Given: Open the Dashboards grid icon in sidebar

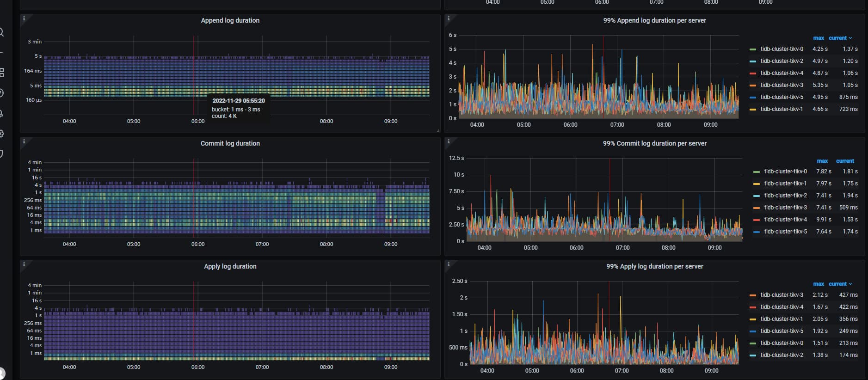Looking at the screenshot, I should click(x=2, y=73).
